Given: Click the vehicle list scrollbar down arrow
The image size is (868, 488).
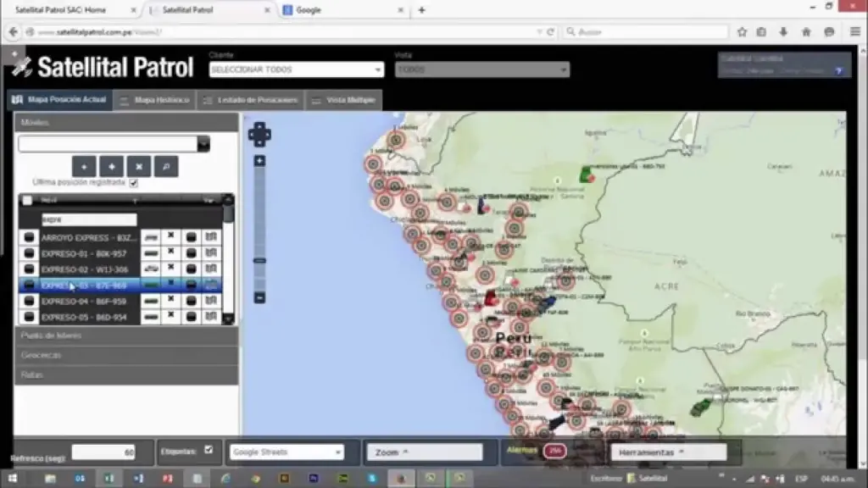Looking at the screenshot, I should tap(228, 319).
